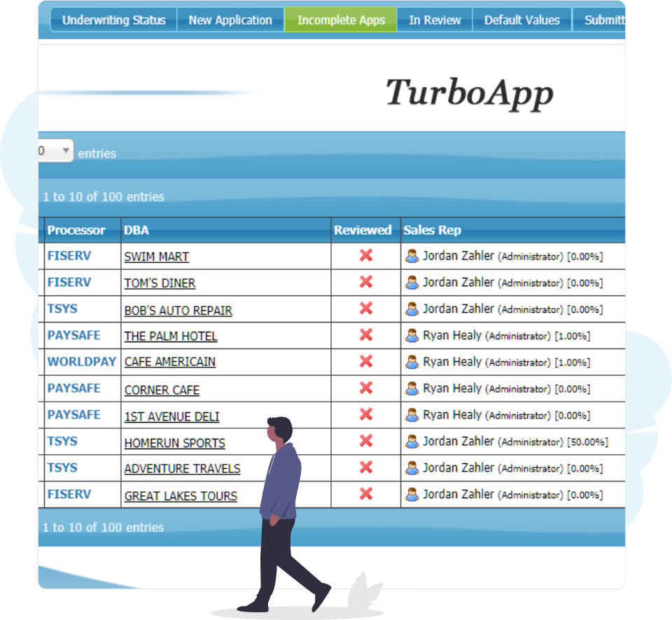
Task: Open the SWIM MART application link
Action: [x=156, y=257]
